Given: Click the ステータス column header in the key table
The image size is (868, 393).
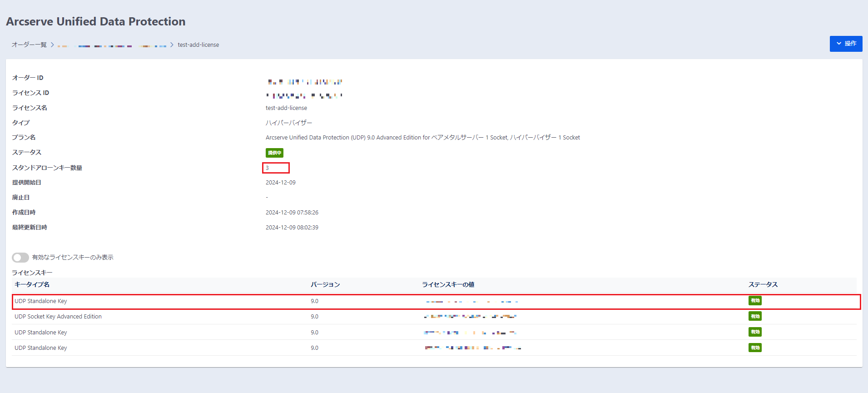Looking at the screenshot, I should (x=763, y=284).
